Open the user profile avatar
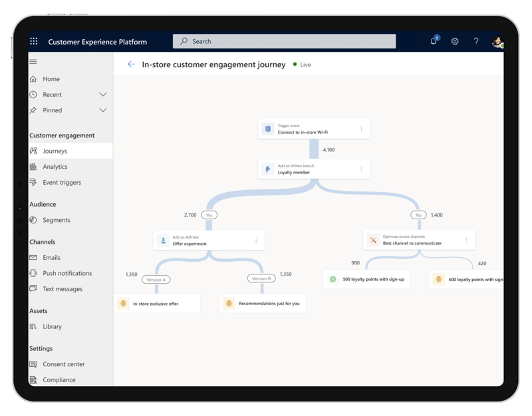Image resolution: width=532 pixels, height=416 pixels. 497,41
